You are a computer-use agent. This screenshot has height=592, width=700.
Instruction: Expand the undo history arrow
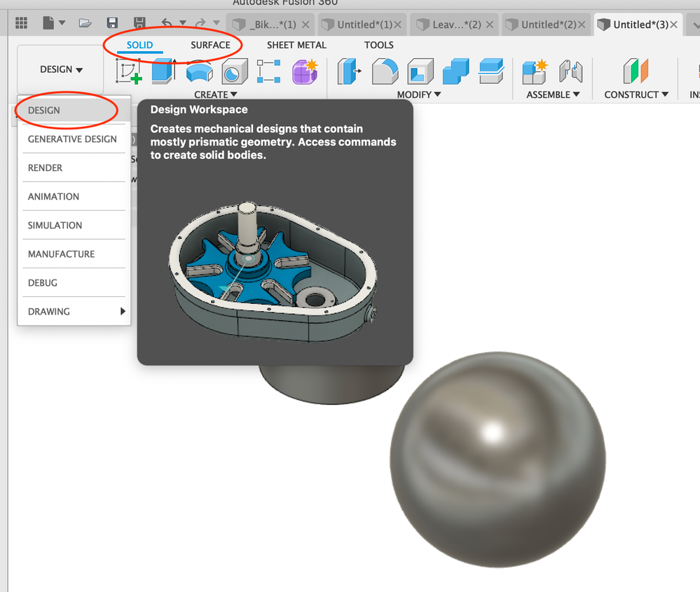183,22
